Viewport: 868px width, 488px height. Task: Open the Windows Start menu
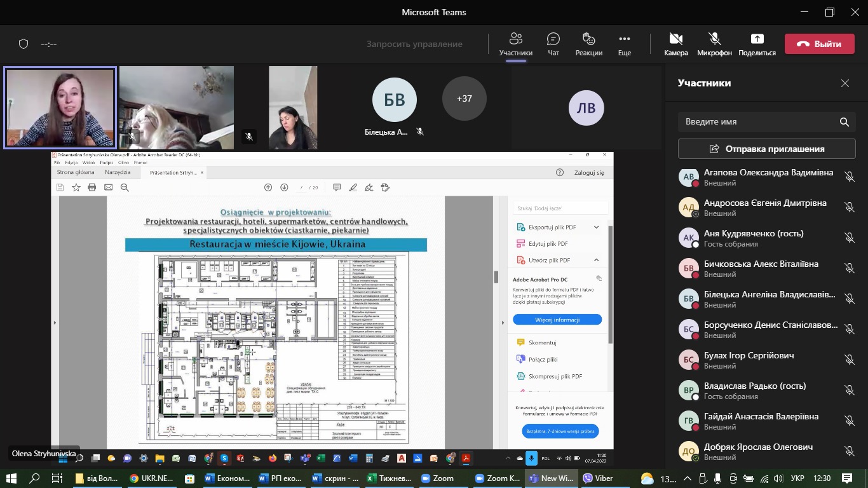(11, 478)
